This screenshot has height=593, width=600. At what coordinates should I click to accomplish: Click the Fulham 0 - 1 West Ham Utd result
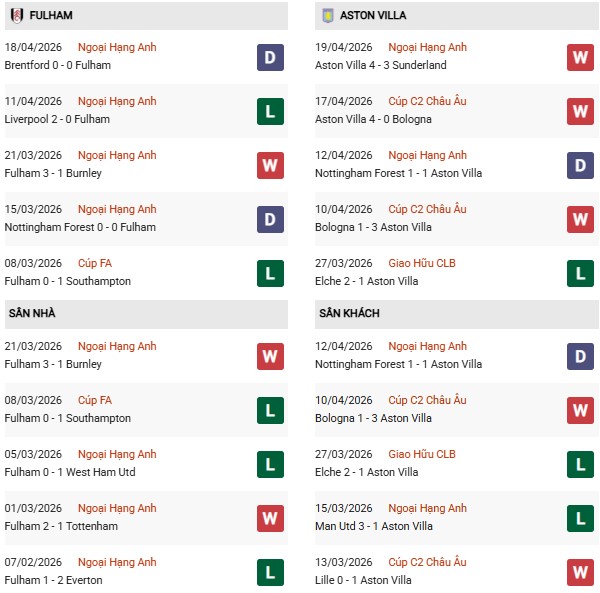point(71,472)
